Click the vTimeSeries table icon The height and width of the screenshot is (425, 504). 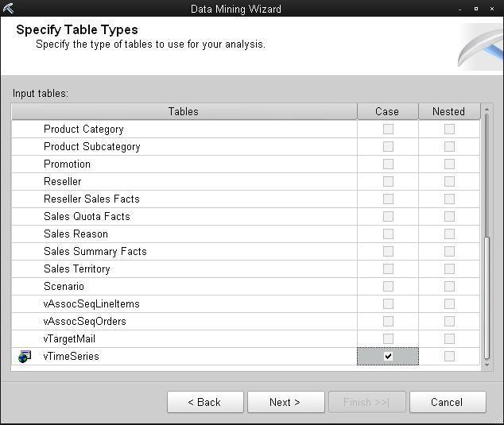[x=25, y=356]
